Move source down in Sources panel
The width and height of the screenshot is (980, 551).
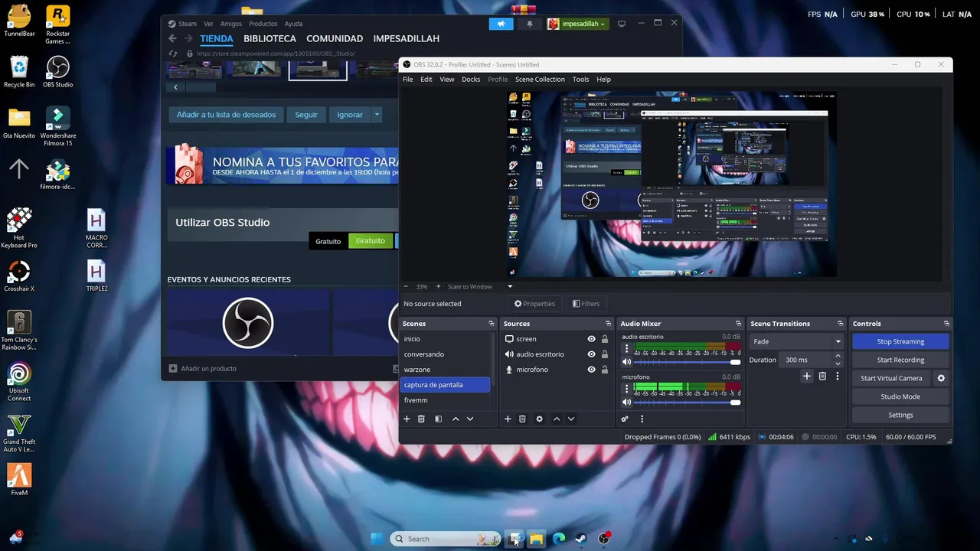click(x=571, y=419)
